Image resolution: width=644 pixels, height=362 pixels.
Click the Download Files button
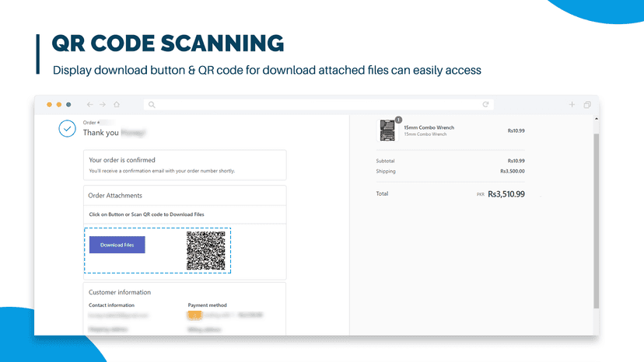(x=117, y=245)
